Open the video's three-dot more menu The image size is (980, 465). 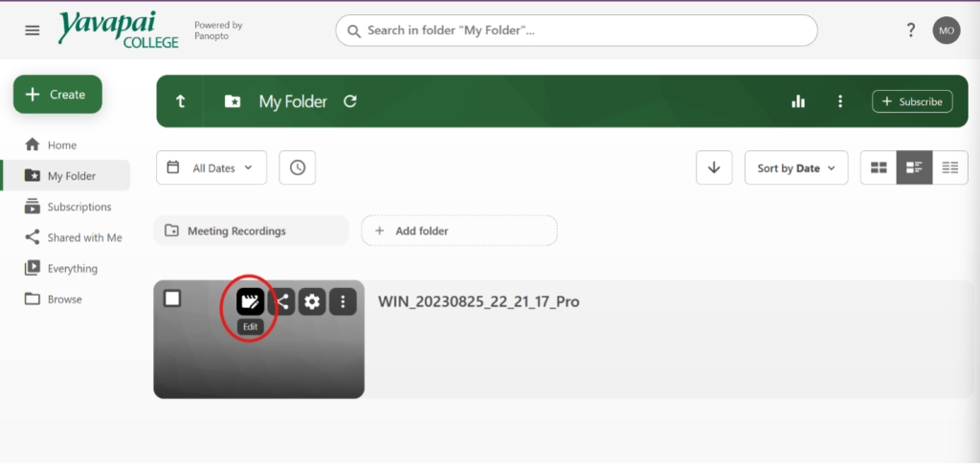343,302
